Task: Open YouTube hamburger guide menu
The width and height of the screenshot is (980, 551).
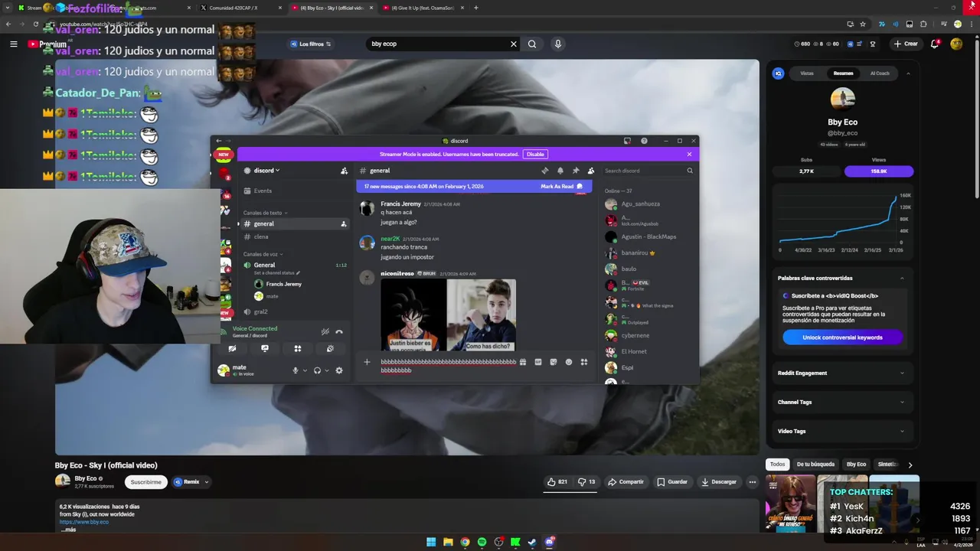Action: [13, 44]
